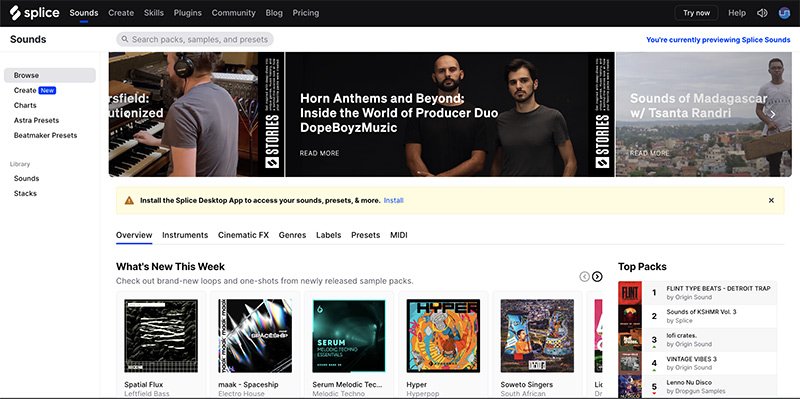Select Create New in the sidebar
This screenshot has width=800, height=399.
point(35,90)
